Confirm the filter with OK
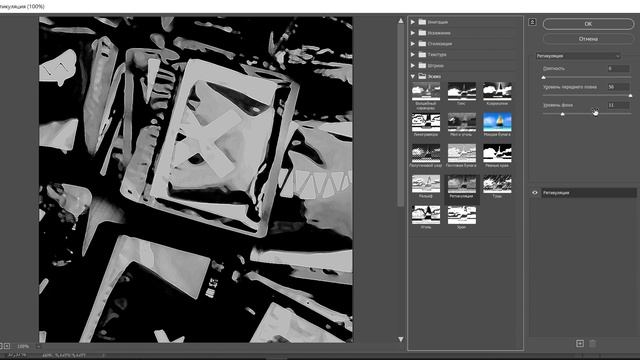The height and width of the screenshot is (360, 640). pyautogui.click(x=588, y=24)
